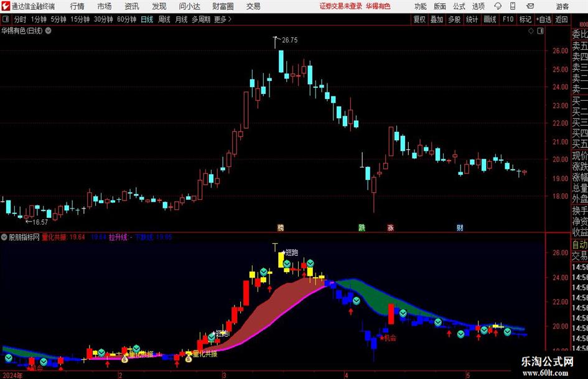Click the Tongdaxin red logo icon
This screenshot has height=379, width=588.
tap(6, 6)
